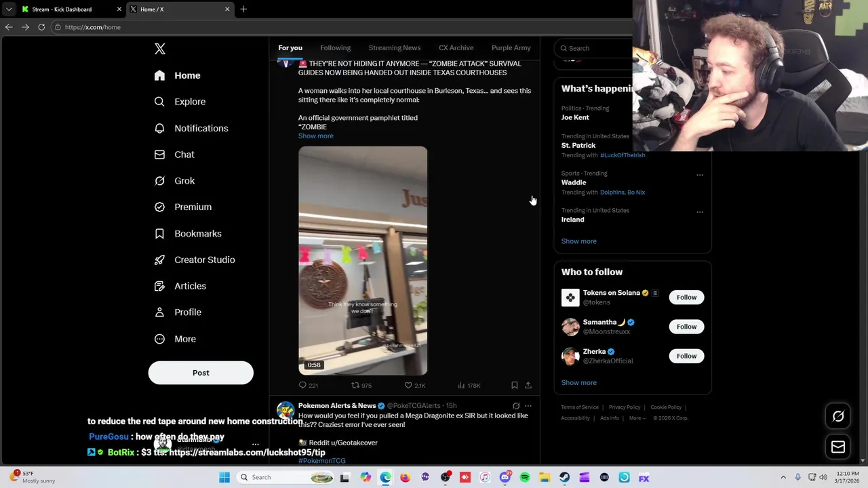This screenshot has height=488, width=868.
Task: Follow Samantha @Moonstreuxx
Action: [686, 327]
